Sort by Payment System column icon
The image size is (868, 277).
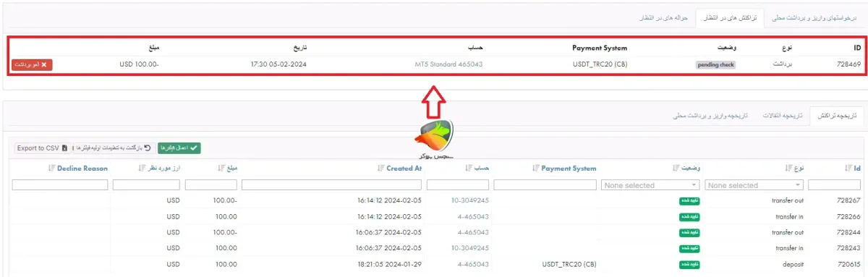536,169
